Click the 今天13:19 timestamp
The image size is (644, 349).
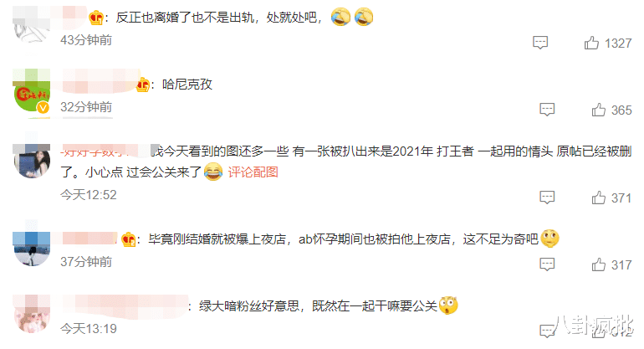tap(89, 328)
